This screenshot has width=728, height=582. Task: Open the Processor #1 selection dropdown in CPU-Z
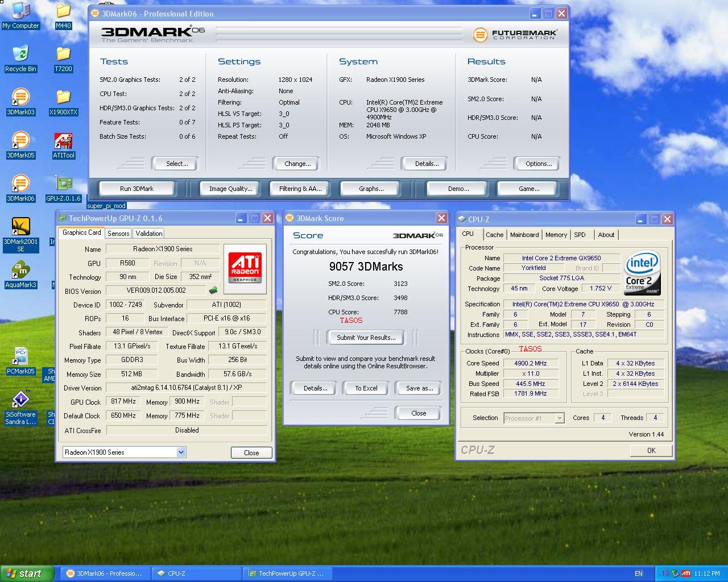(x=560, y=418)
